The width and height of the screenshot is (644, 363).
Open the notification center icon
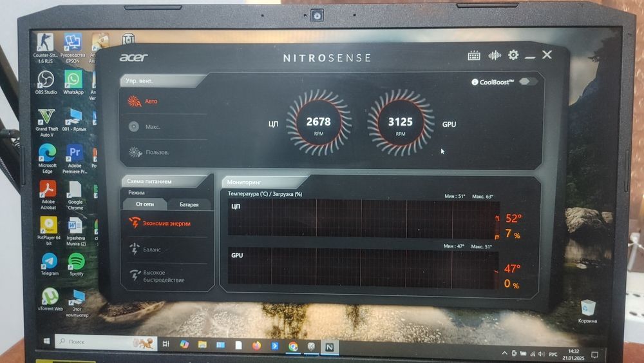coord(594,355)
